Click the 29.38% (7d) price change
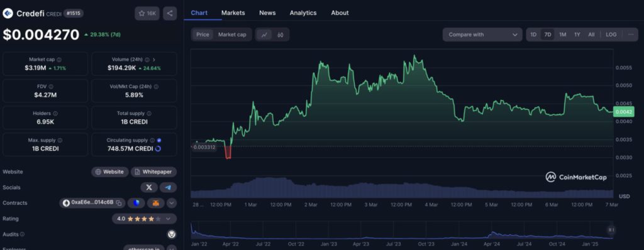The height and width of the screenshot is (250, 644). point(103,35)
